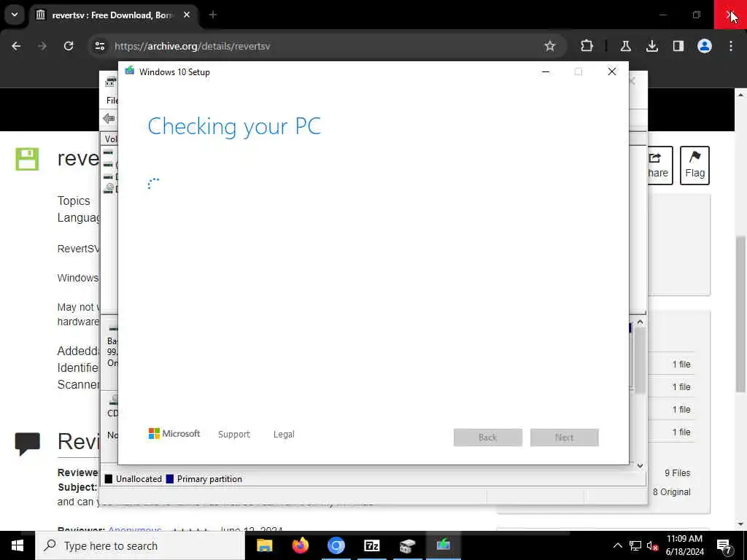Viewport: 747px width, 560px height.
Task: Open Chrome Labs flask icon
Action: [625, 46]
